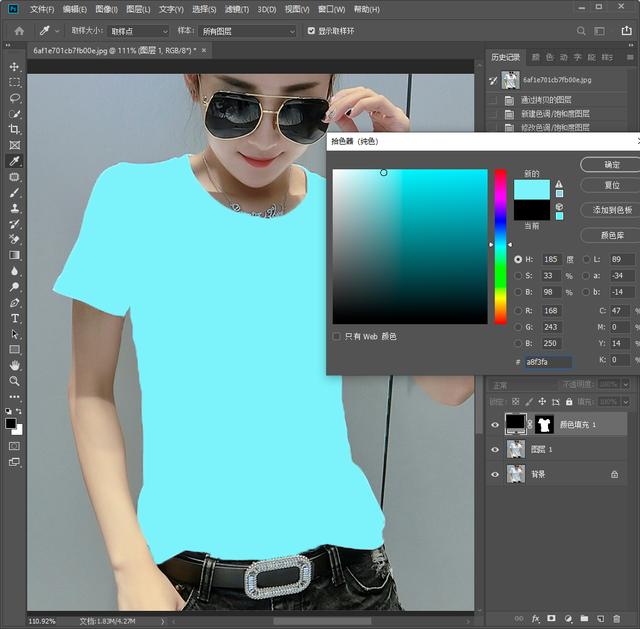The image size is (640, 629).
Task: Select the G green radio button
Action: click(x=518, y=327)
